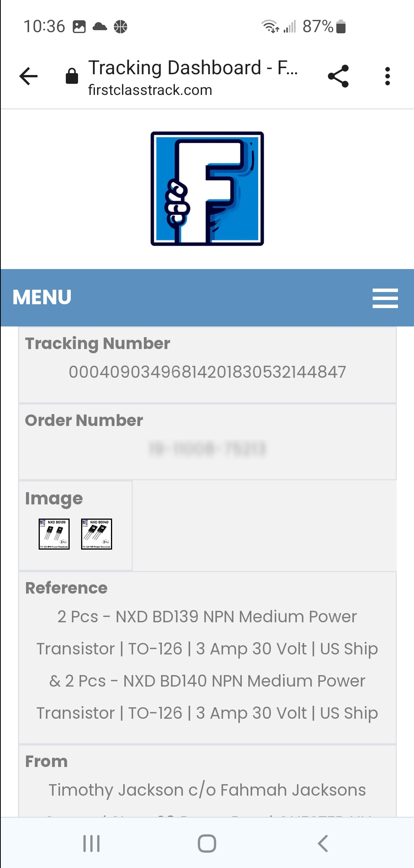Tap the battery indicator icon
Screen dimensions: 414x868
(x=341, y=27)
